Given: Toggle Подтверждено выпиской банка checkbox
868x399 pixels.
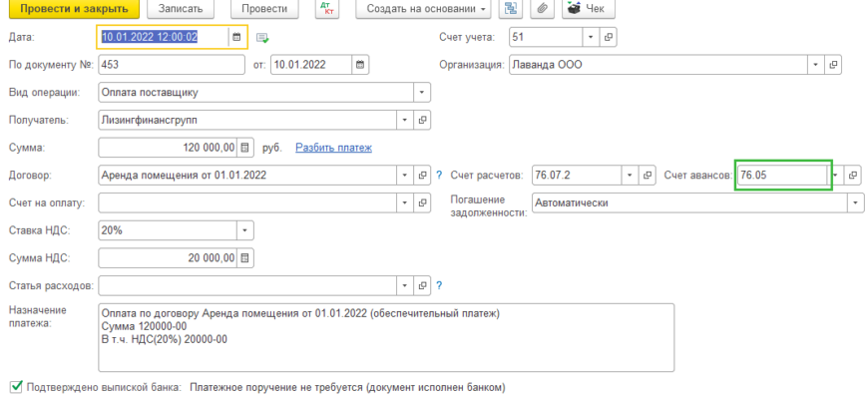Looking at the screenshot, I should 16,387.
